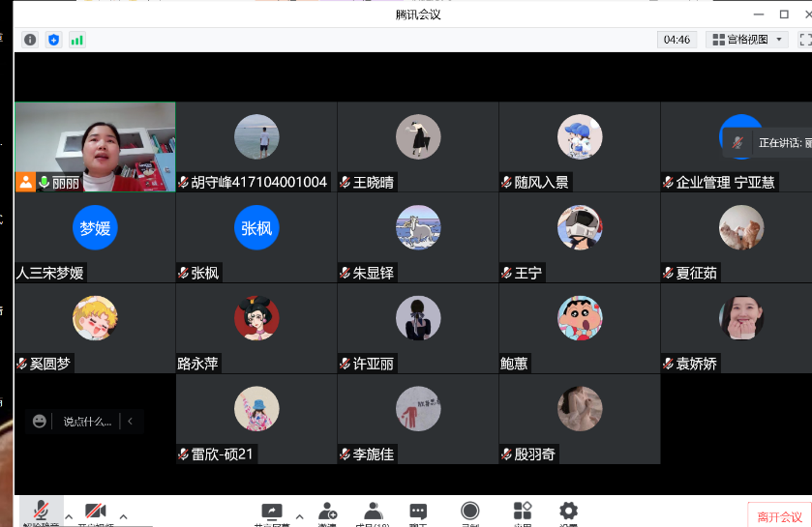Click the 说点什么 chat input field

87,422
